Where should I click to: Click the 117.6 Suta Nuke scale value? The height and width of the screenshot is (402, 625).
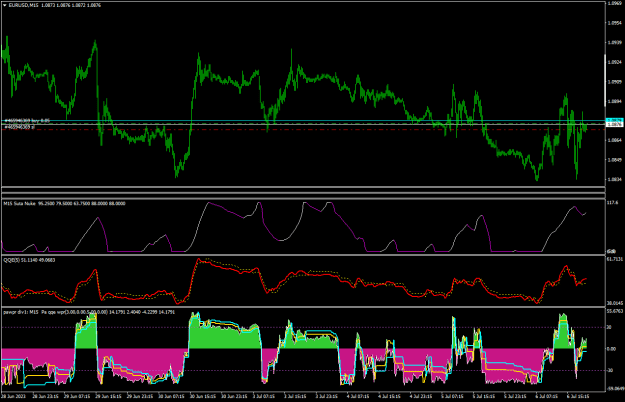(613, 203)
